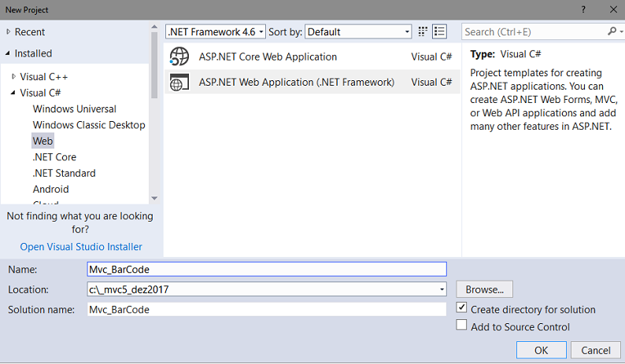Expand the Visual C++ node
Image resolution: width=625 pixels, height=364 pixels.
13,76
